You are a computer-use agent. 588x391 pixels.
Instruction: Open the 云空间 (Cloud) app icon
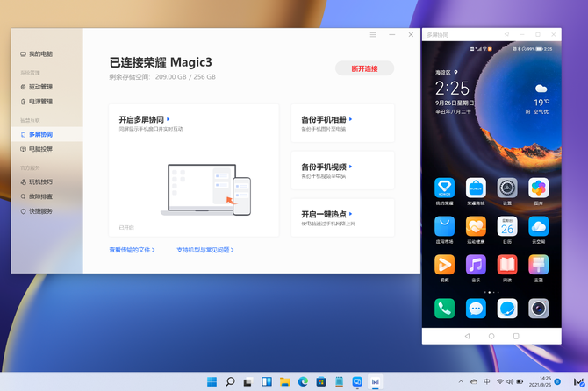pyautogui.click(x=538, y=226)
